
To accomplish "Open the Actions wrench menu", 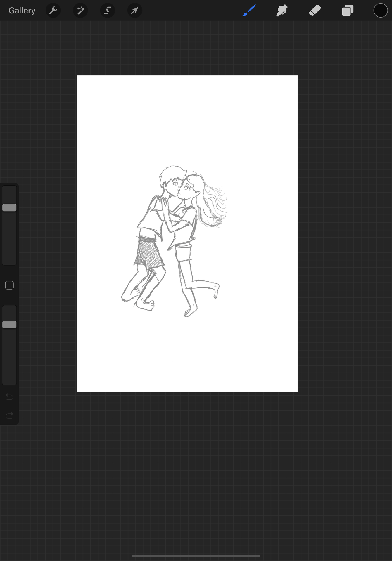I will (53, 11).
